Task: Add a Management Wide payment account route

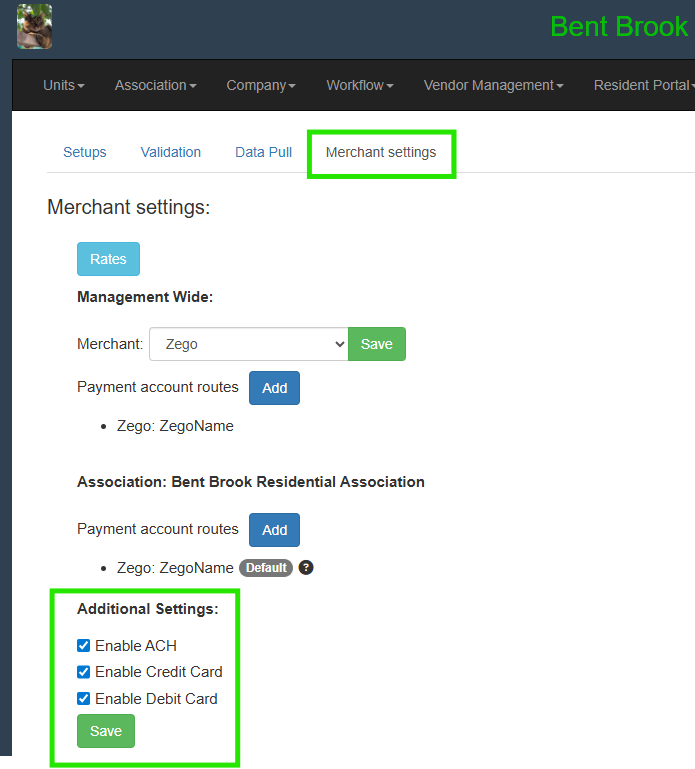Action: (x=274, y=388)
